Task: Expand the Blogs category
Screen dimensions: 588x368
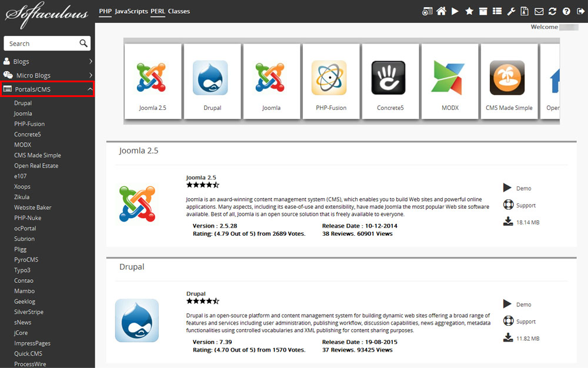Action: (x=47, y=62)
